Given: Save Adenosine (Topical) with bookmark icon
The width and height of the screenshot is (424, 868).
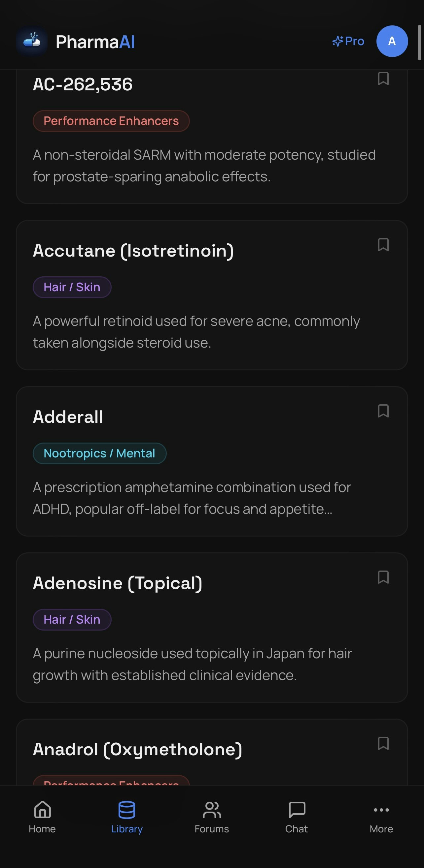Looking at the screenshot, I should (383, 577).
